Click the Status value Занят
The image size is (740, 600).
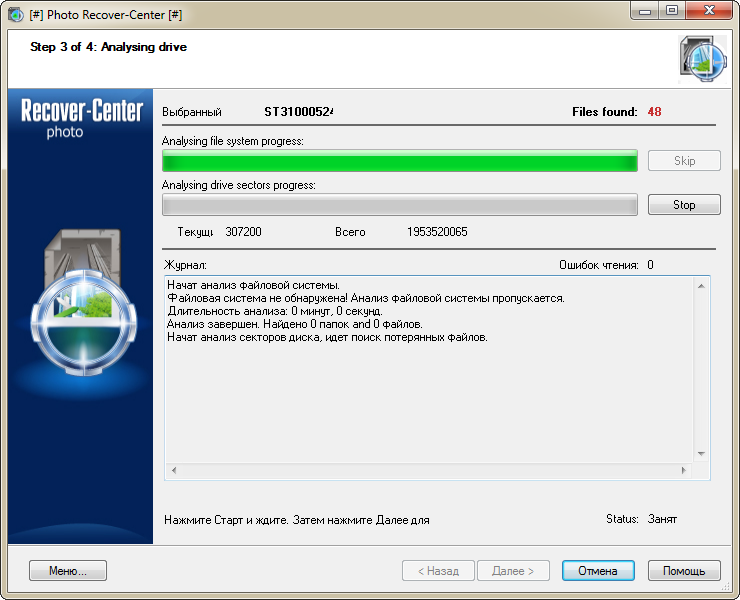[662, 519]
